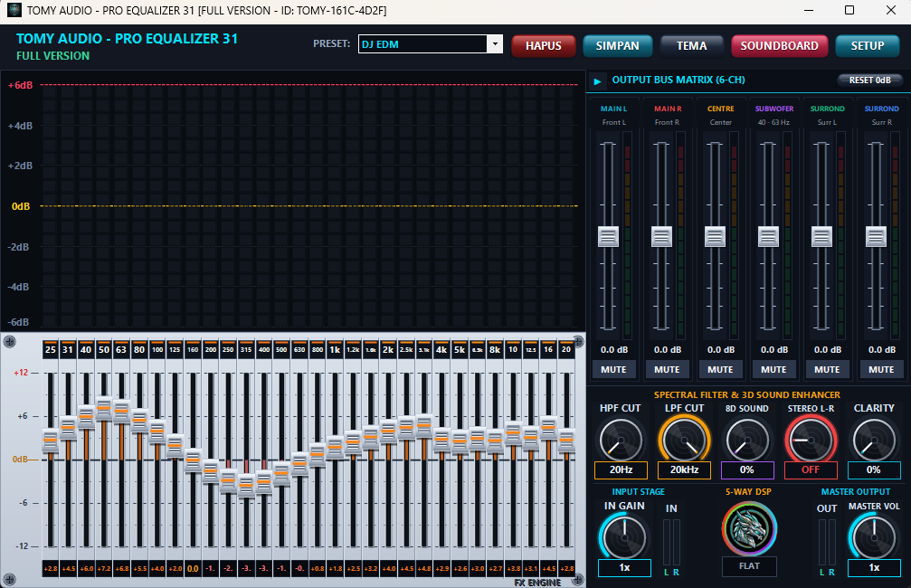Viewport: 911px width, 588px height.
Task: Click the FLAT DSP mode button
Action: click(x=749, y=566)
